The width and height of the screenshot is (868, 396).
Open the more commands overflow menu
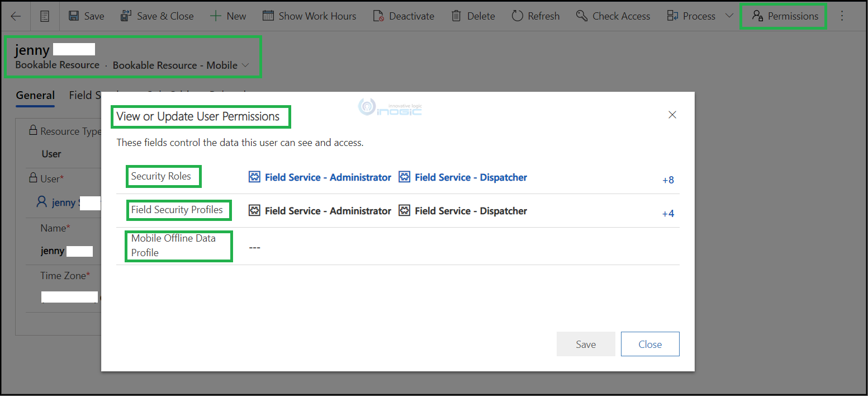pyautogui.click(x=842, y=16)
